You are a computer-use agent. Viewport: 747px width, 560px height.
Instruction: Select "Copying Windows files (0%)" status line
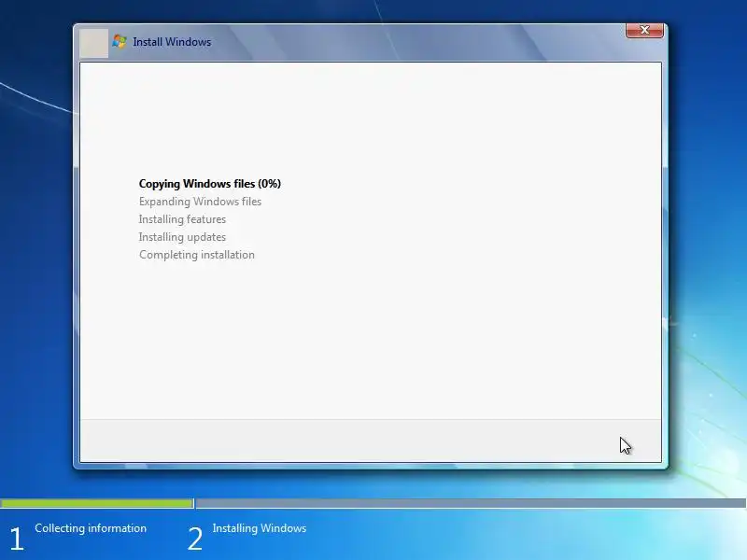click(210, 184)
